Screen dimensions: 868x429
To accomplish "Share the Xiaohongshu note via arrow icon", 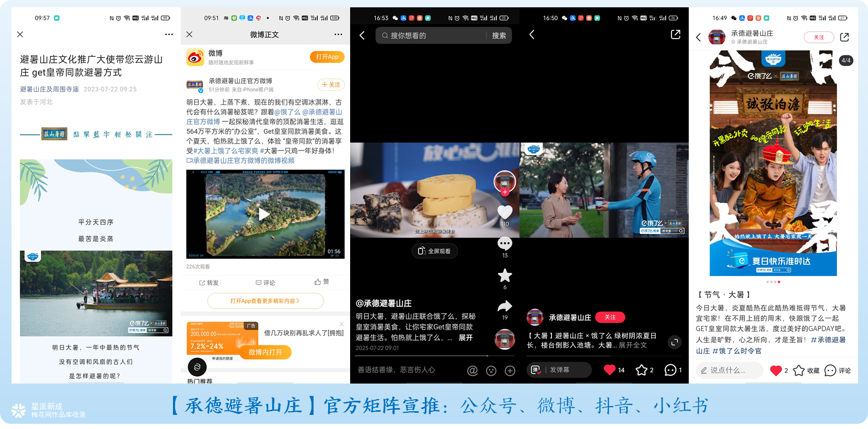I will click(x=844, y=37).
